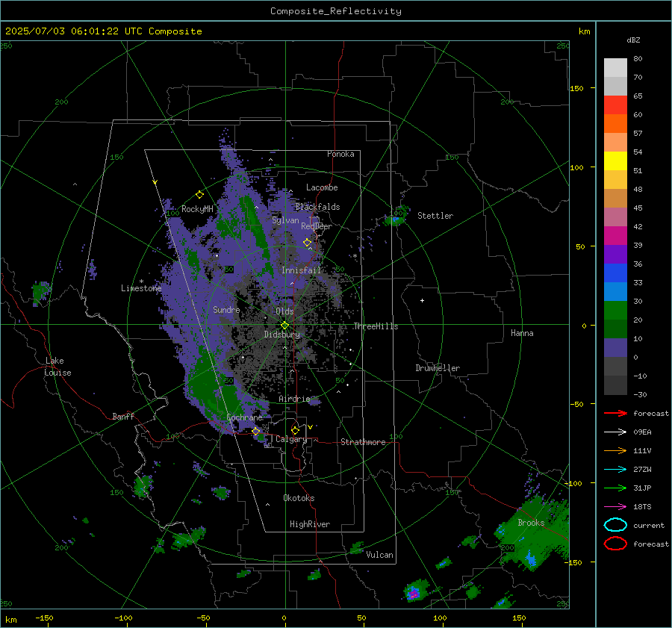
Task: Click the Calgary city label
Action: pos(291,439)
